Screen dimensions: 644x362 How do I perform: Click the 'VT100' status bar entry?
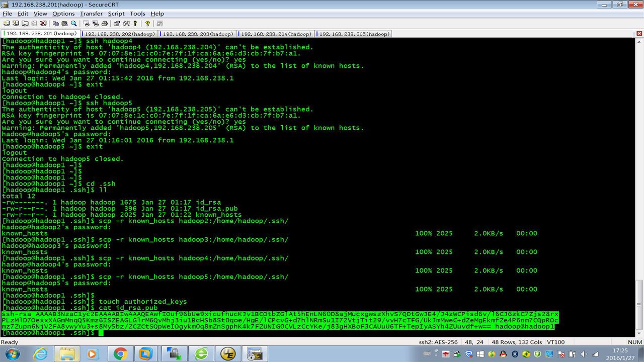555,342
